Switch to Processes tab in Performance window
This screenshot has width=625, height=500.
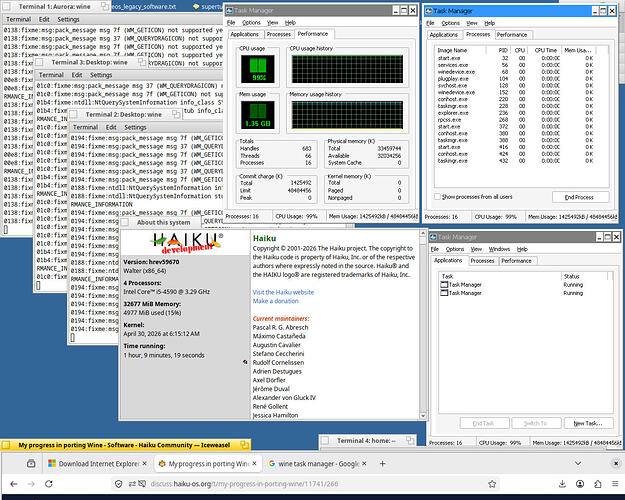point(279,34)
